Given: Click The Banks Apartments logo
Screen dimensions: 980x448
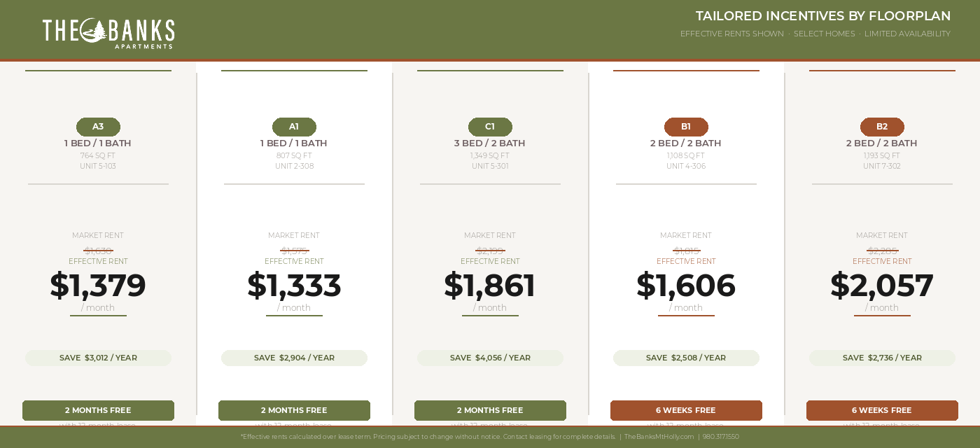Looking at the screenshot, I should [108, 33].
